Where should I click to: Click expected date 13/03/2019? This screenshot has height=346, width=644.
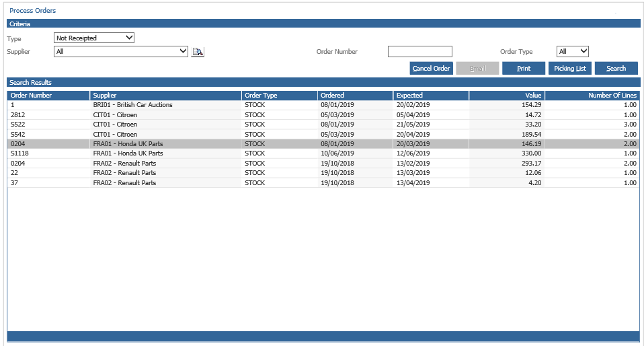(413, 173)
